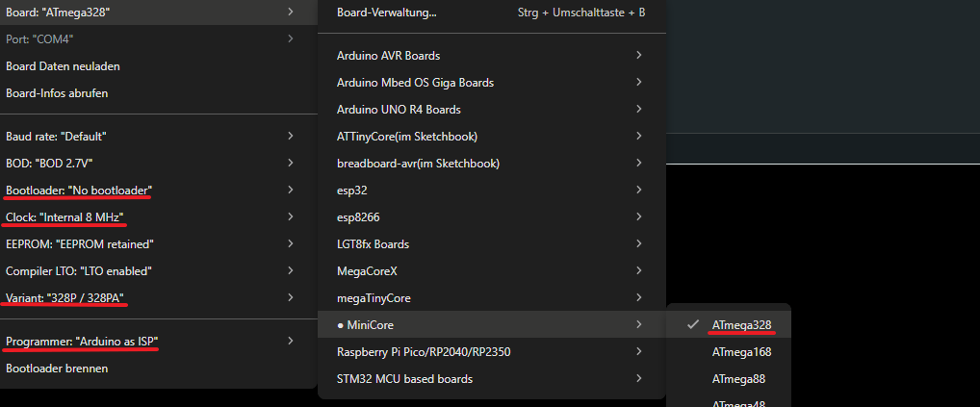This screenshot has height=407, width=980.
Task: Open the Programmer "Arduino as ISP" submenu
Action: pyautogui.click(x=82, y=341)
